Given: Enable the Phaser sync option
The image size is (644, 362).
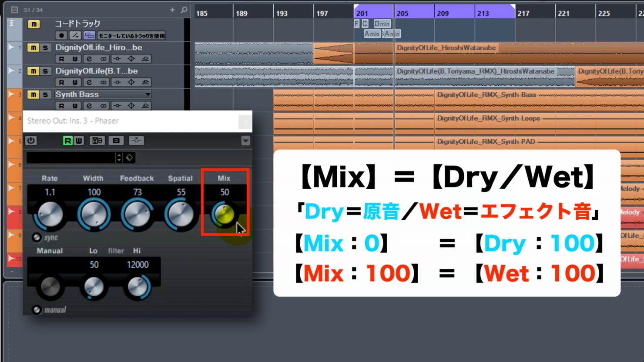Looking at the screenshot, I should click(37, 238).
